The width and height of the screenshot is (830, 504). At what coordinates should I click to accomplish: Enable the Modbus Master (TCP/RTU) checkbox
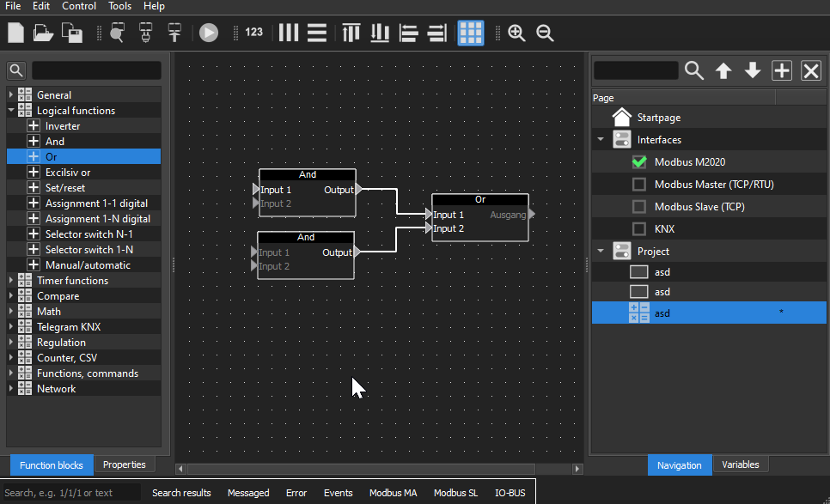click(x=638, y=184)
